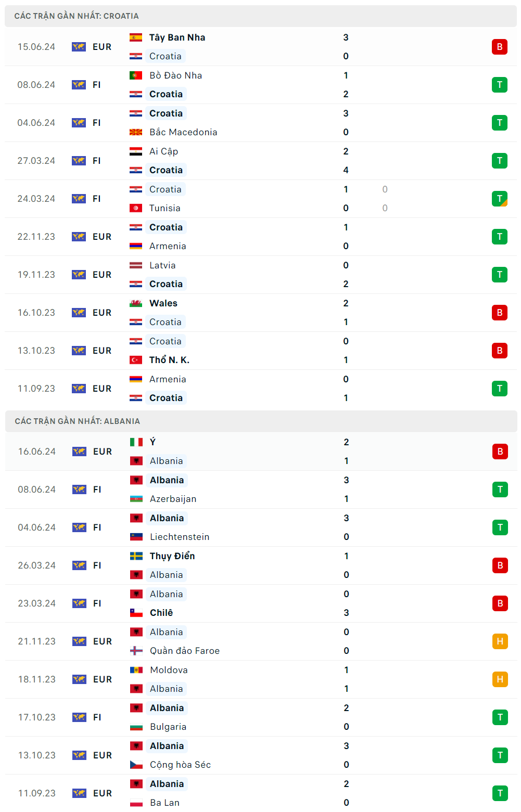Click the Sweden flag beside Thụy Điển
Screen dimensions: 521x812
click(136, 556)
